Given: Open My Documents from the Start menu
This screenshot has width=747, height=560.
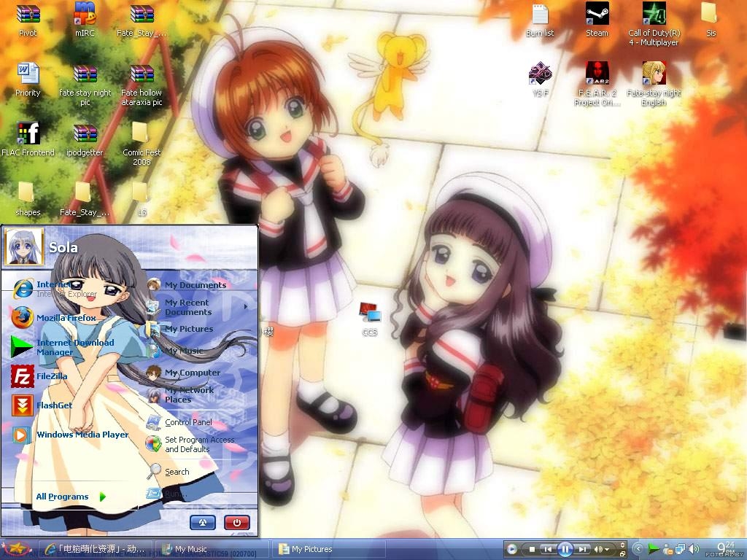Looking at the screenshot, I should tap(187, 285).
